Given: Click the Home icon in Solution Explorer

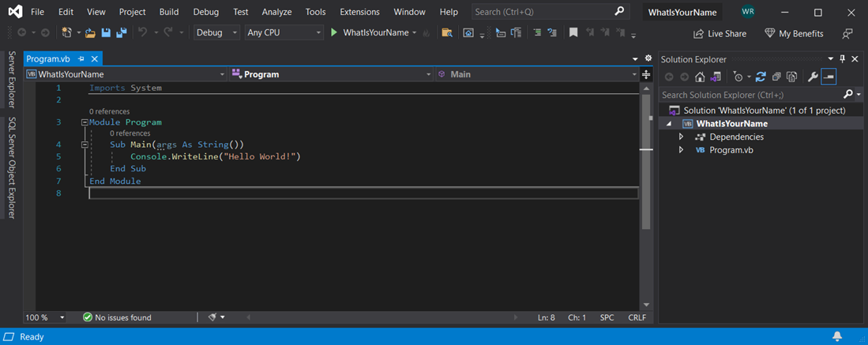Looking at the screenshot, I should click(700, 77).
